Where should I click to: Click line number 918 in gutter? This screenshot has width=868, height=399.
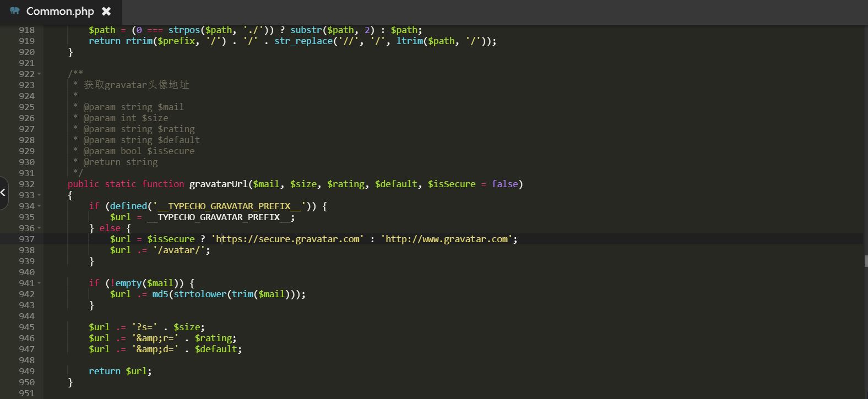[26, 30]
